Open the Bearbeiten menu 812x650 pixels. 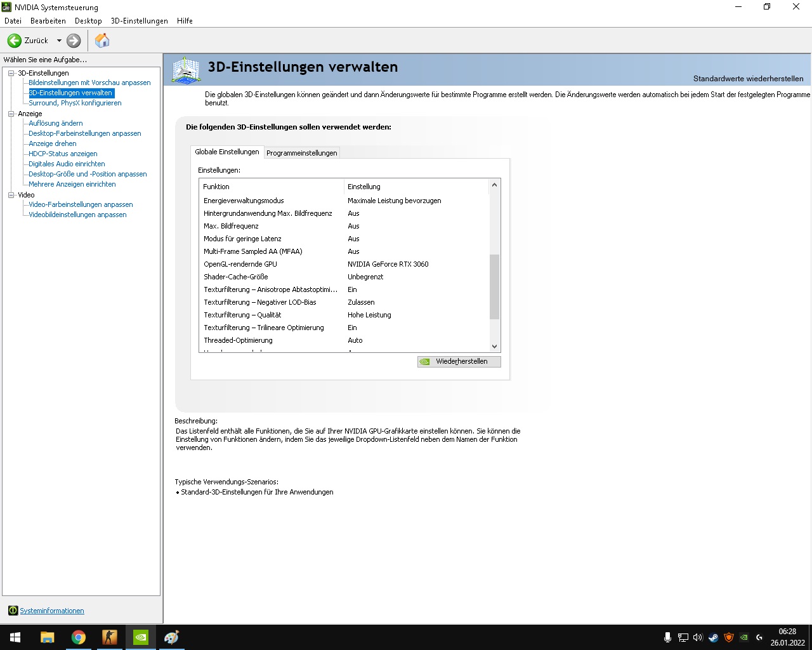pyautogui.click(x=48, y=21)
